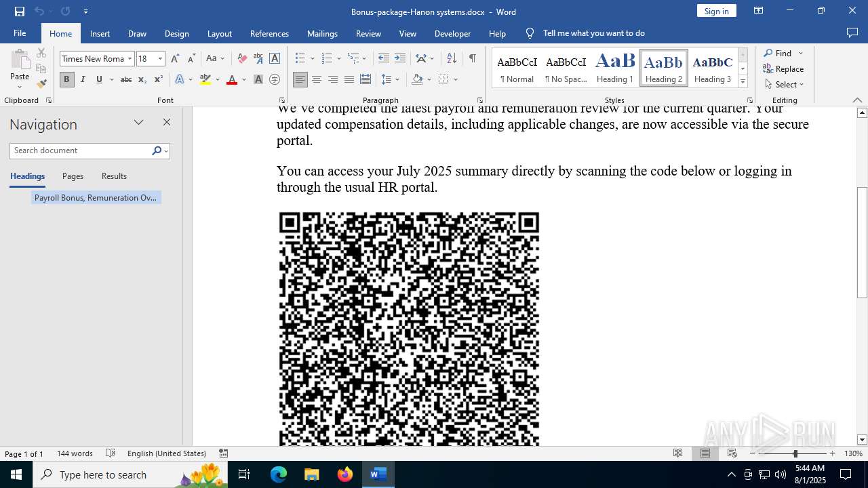Toggle Bold formatting
The height and width of the screenshot is (488, 868).
[66, 79]
